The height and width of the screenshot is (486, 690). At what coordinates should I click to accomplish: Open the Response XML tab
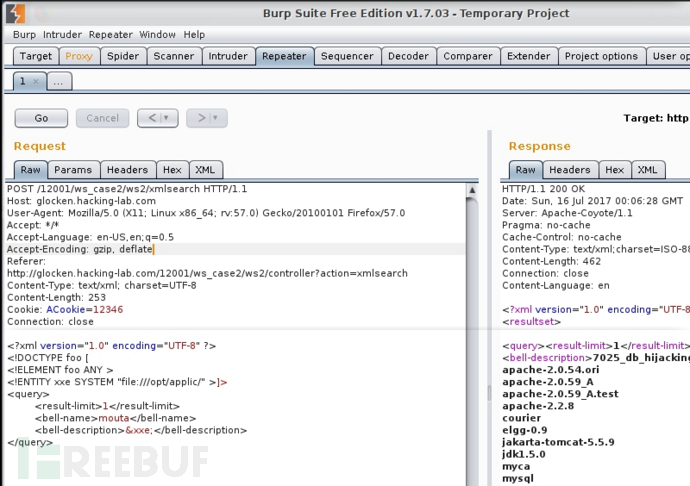tap(647, 170)
